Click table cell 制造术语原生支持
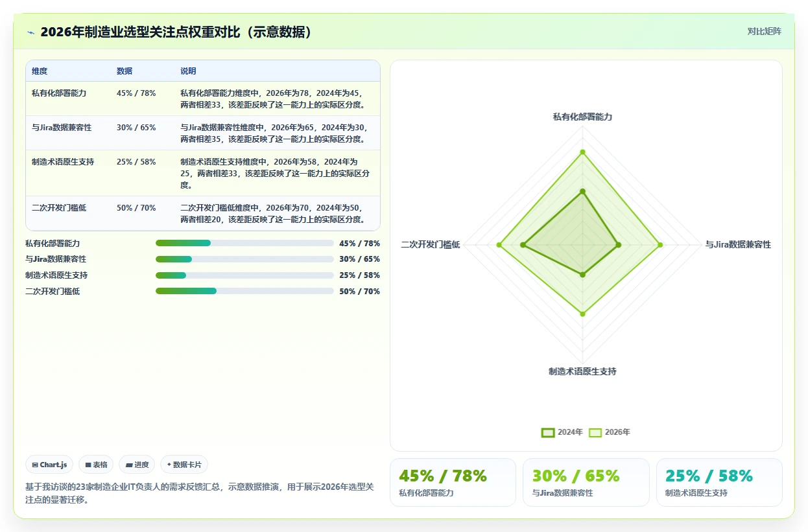 (63, 162)
